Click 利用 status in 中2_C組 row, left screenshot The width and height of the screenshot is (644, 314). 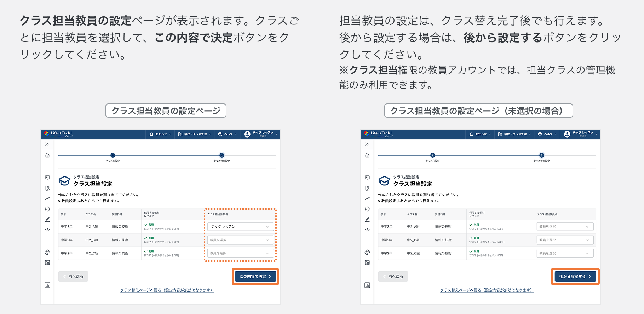pyautogui.click(x=149, y=251)
